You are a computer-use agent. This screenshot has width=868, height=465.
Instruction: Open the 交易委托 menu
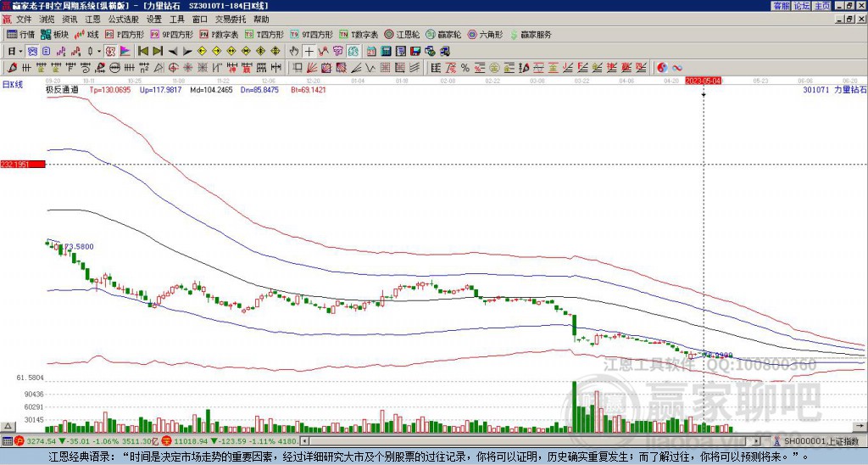tap(231, 20)
